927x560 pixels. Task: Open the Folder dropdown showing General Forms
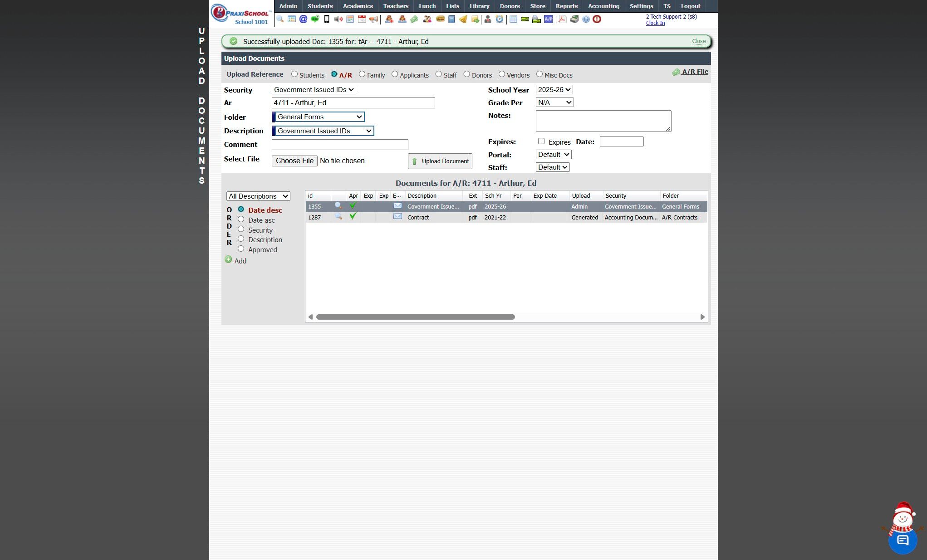(319, 117)
